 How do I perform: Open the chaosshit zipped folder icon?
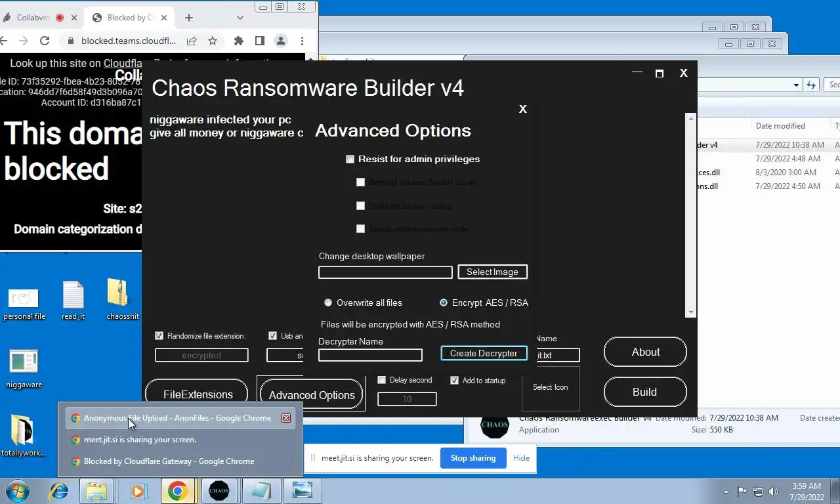(122, 300)
